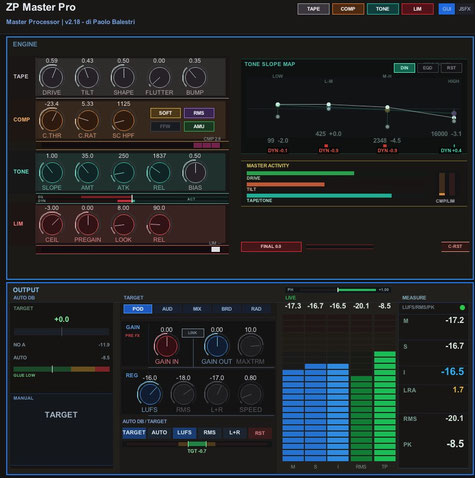The image size is (475, 478).
Task: Adjust the tone SLOPE knob
Action: point(52,172)
